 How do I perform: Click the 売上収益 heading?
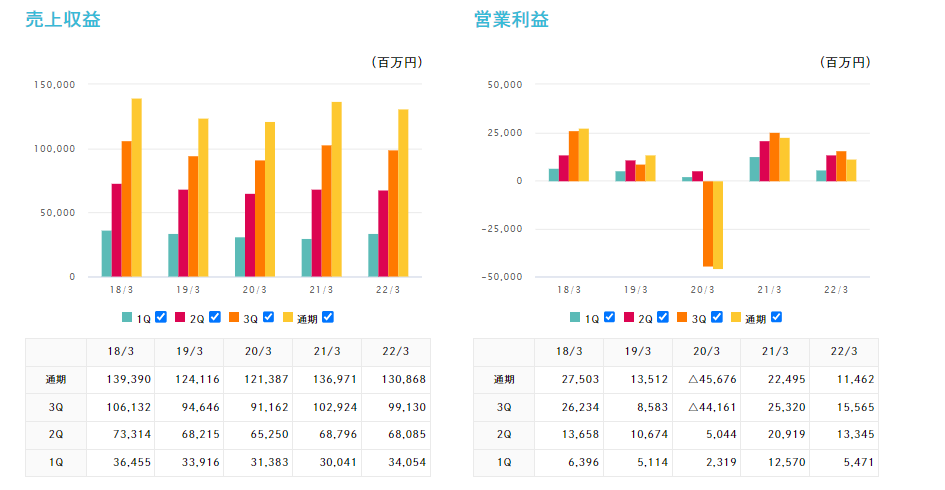(x=63, y=20)
